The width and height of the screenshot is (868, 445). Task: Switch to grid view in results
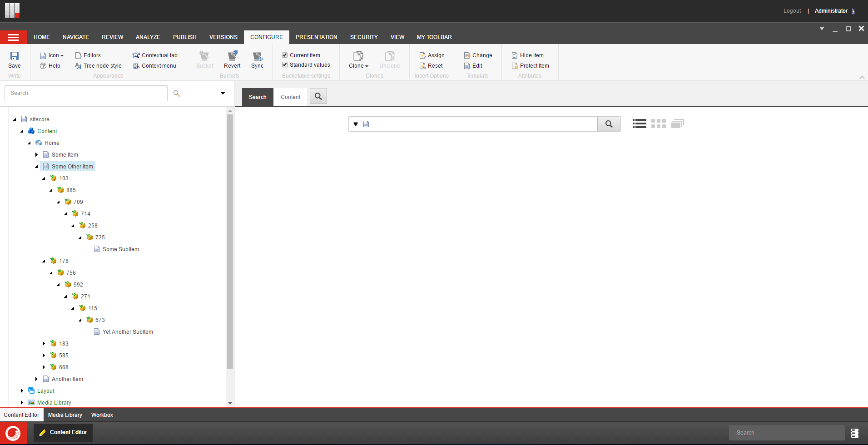[658, 124]
